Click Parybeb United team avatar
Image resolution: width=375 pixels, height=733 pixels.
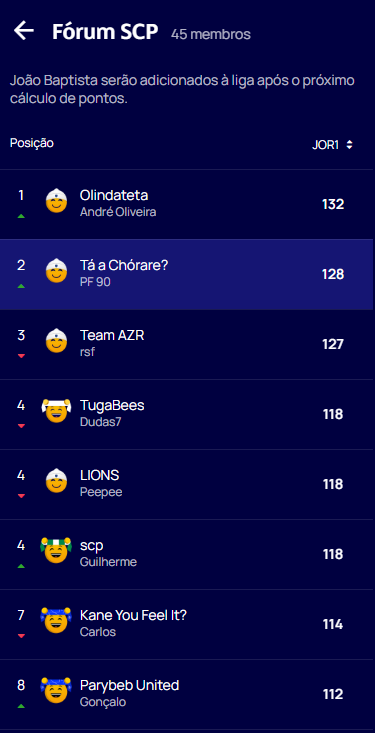click(56, 691)
